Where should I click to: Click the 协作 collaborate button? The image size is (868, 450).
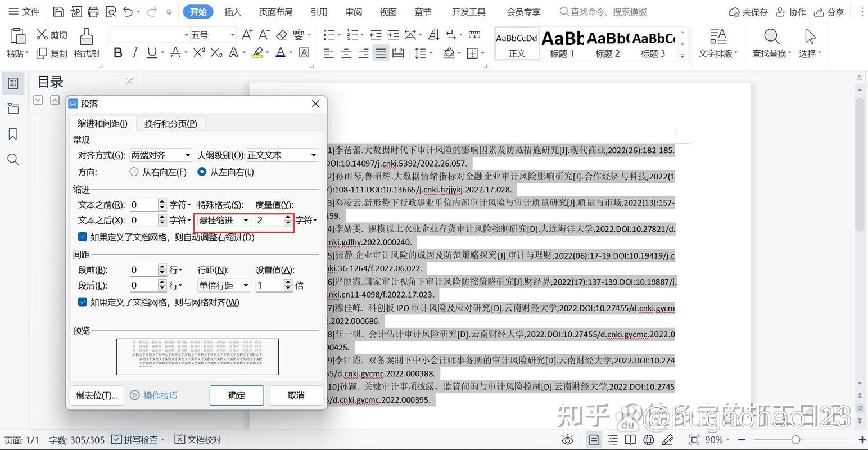click(x=791, y=12)
